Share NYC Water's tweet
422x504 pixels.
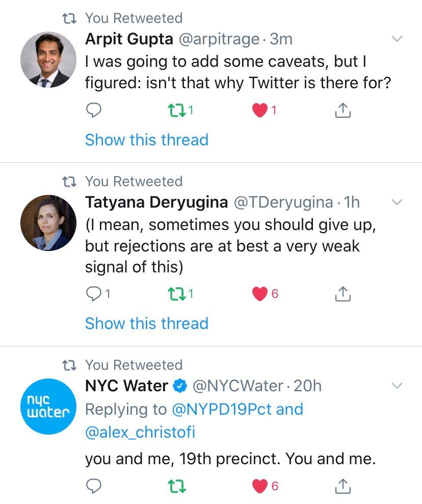point(344,486)
